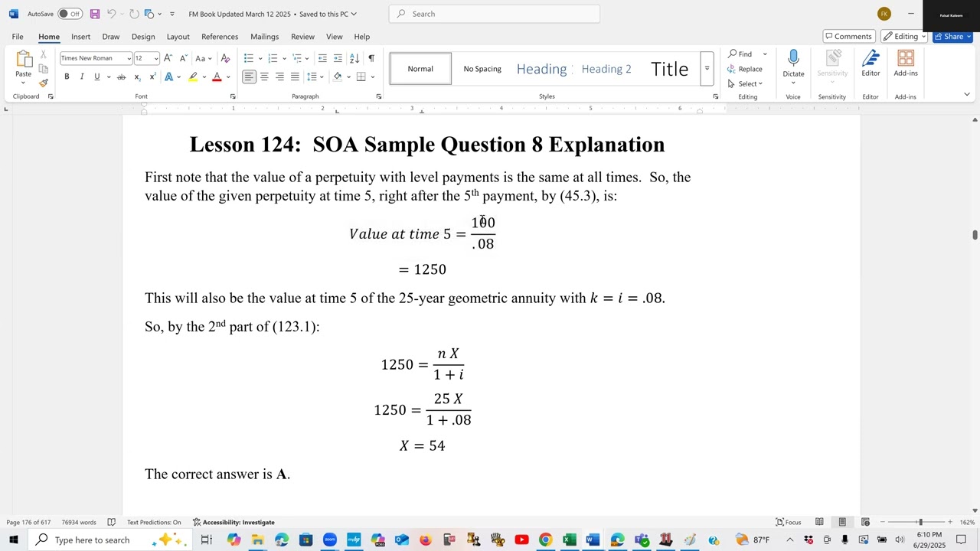Apply Italic formatting
Viewport: 980px width, 551px height.
pos(82,77)
